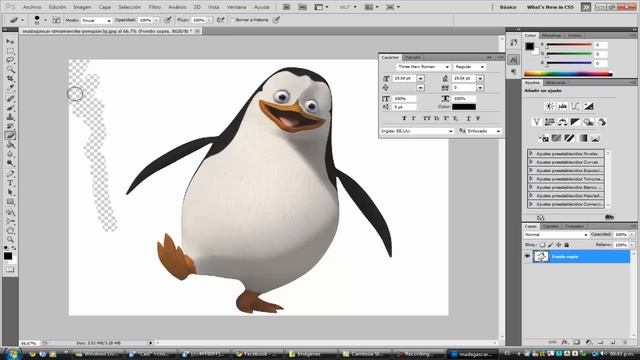Open Facebook window in taskbar
Viewport: 640px width, 360px height.
click(257, 354)
